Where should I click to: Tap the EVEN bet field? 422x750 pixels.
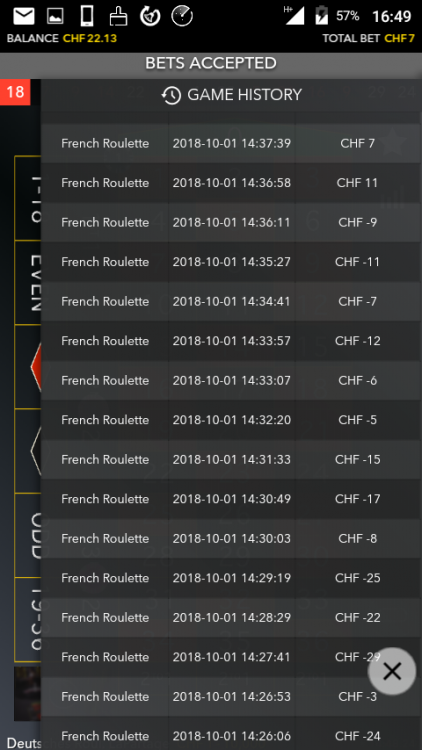coord(28,283)
